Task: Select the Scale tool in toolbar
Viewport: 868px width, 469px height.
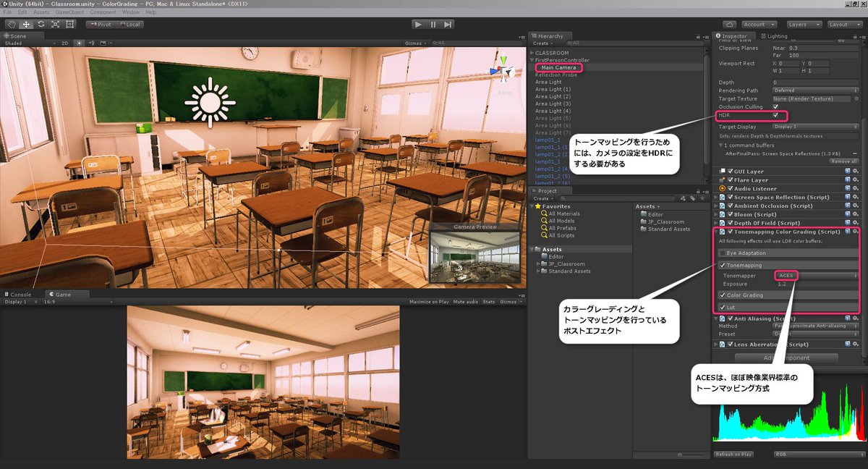Action: [55, 24]
